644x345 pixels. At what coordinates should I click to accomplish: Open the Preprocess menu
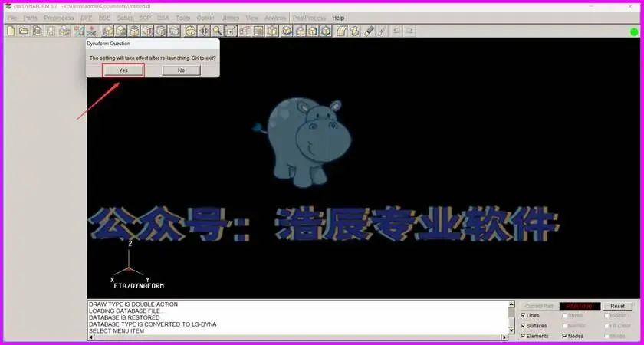59,18
